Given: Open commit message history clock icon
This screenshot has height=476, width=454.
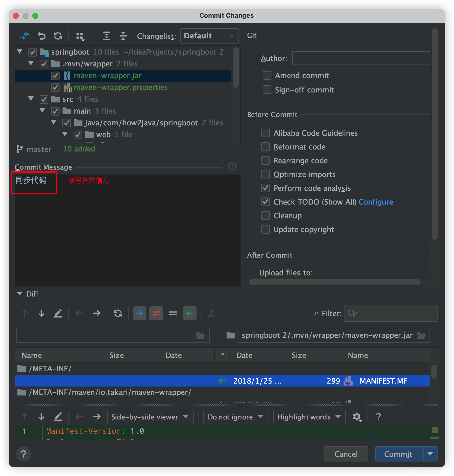Looking at the screenshot, I should 232,166.
